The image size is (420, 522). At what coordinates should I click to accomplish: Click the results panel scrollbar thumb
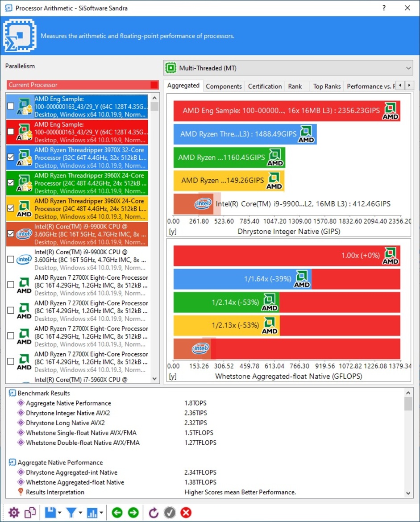[408, 404]
